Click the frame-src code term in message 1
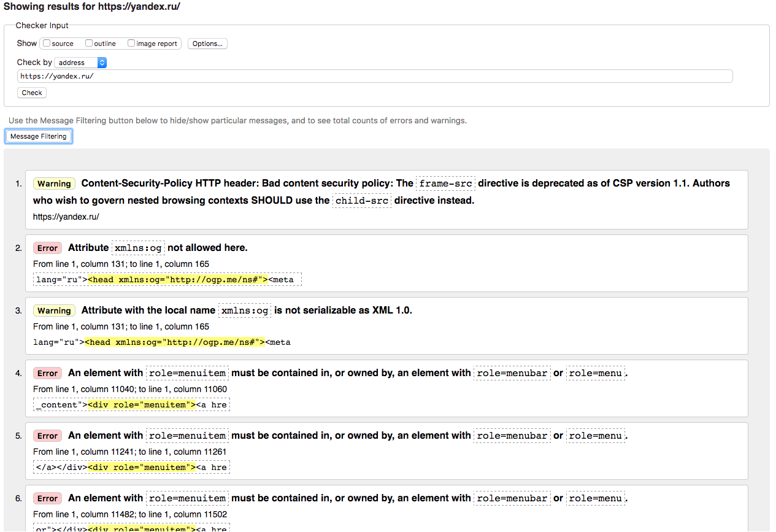Screen dimensions: 776x532 [x=445, y=183]
